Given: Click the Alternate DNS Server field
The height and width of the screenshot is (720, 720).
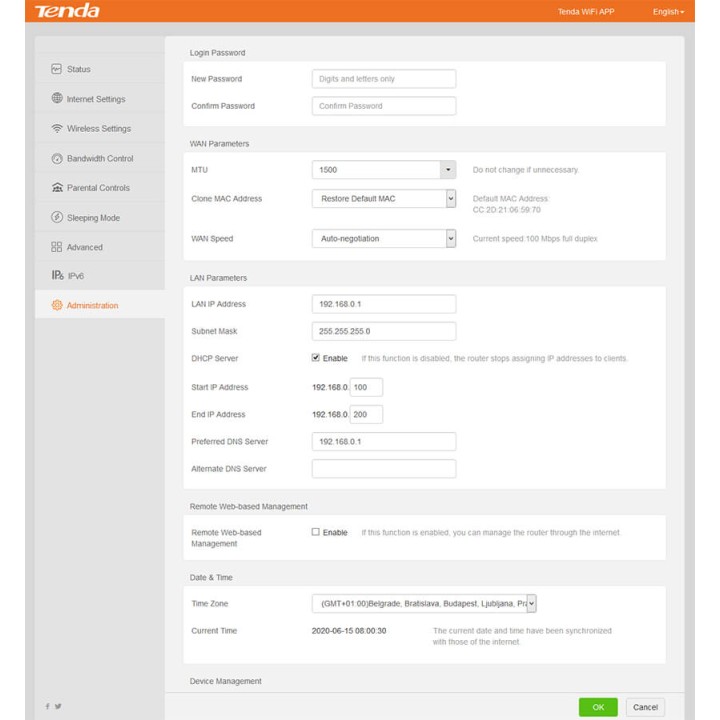Looking at the screenshot, I should pos(384,468).
